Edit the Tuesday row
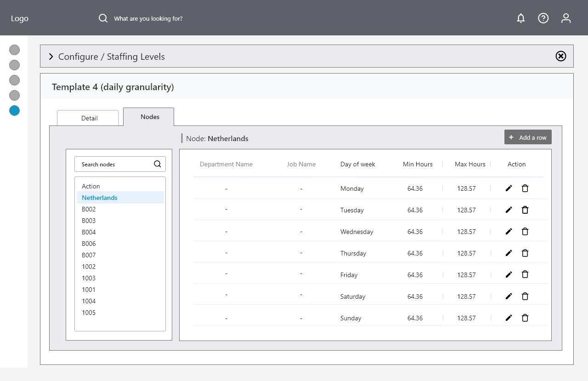Viewport: 588px width, 381px height. pyautogui.click(x=509, y=210)
